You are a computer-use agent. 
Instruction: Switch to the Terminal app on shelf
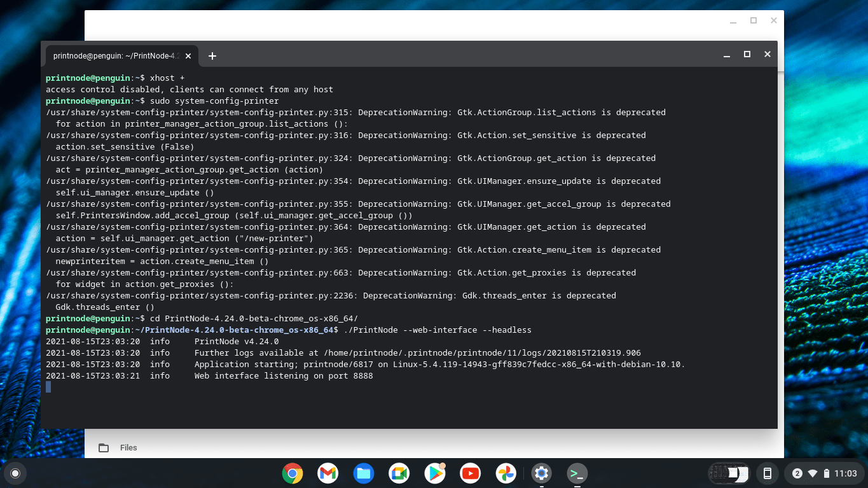pyautogui.click(x=577, y=473)
